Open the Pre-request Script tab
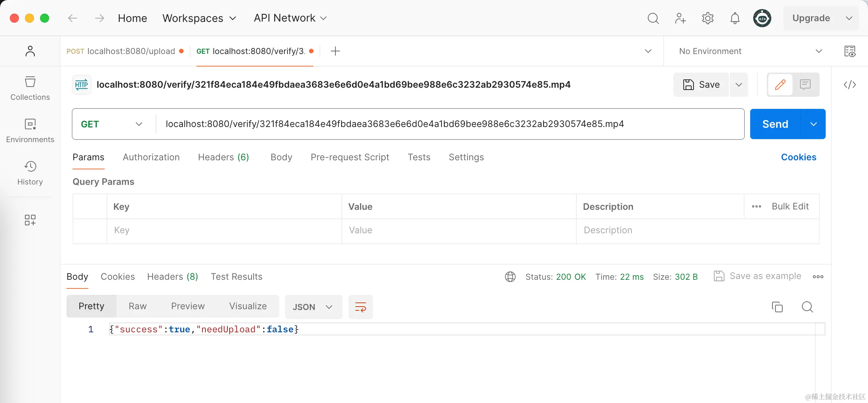Image resolution: width=868 pixels, height=403 pixels. point(350,157)
